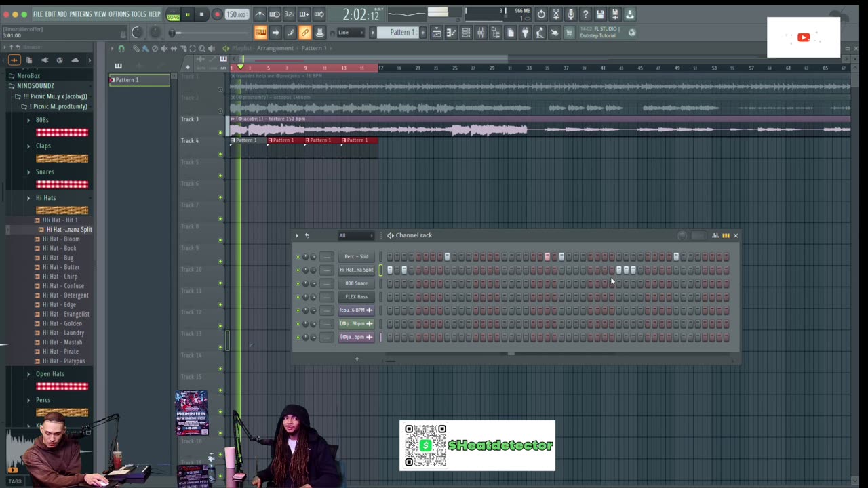Open the FILE menu
This screenshot has height=488, width=868.
tap(38, 14)
